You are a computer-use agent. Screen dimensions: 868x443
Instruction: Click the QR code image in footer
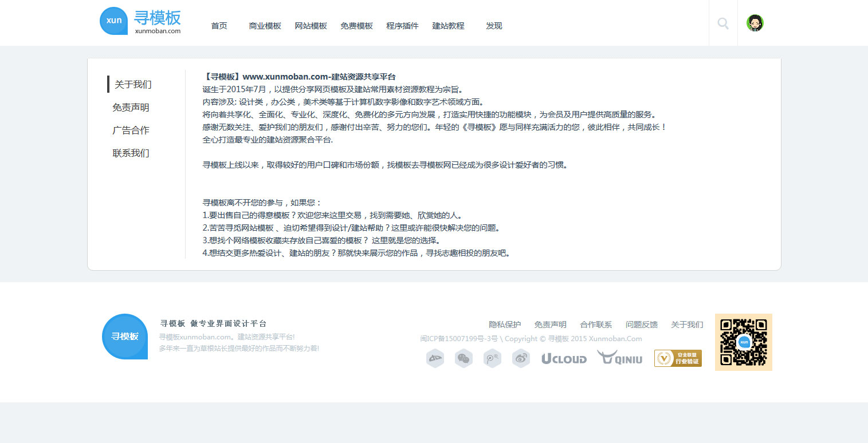[x=743, y=342]
